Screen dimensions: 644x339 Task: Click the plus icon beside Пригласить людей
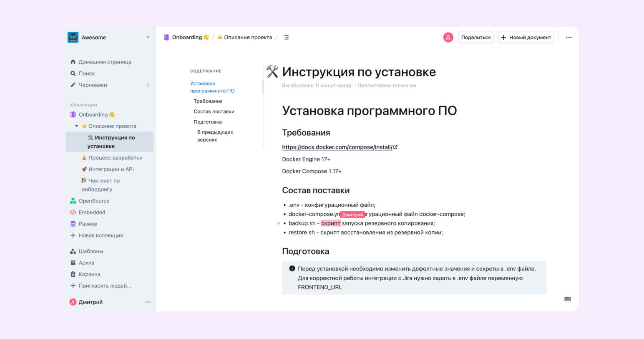pos(73,286)
